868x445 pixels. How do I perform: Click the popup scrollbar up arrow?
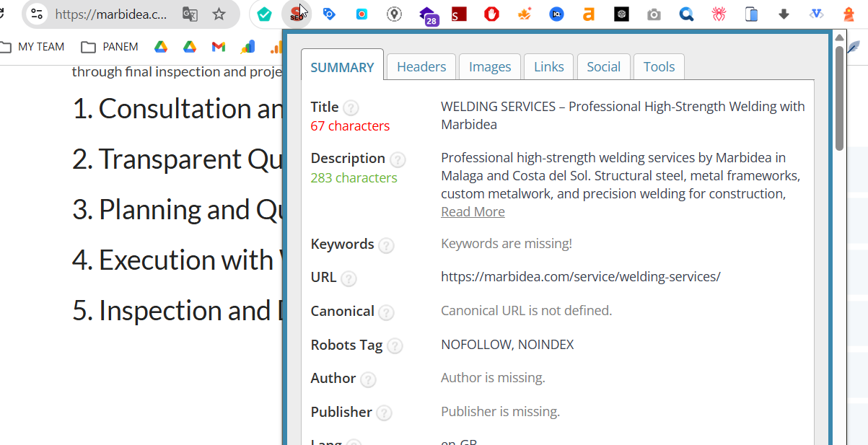coord(839,38)
